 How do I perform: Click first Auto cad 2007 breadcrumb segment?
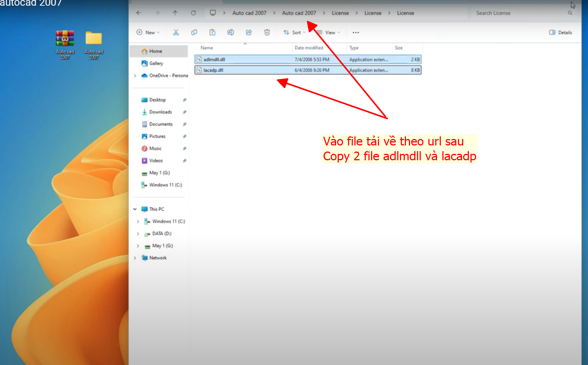(249, 13)
